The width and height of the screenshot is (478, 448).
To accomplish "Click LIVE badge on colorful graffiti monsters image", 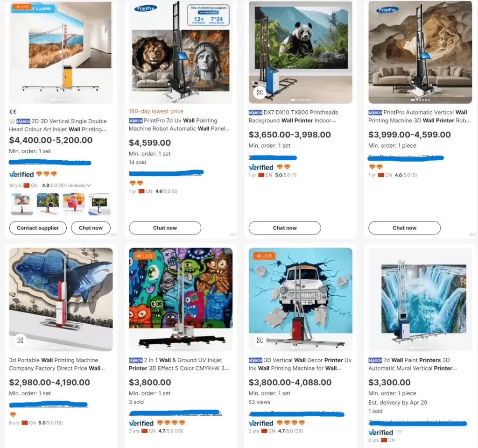I will tap(144, 256).
